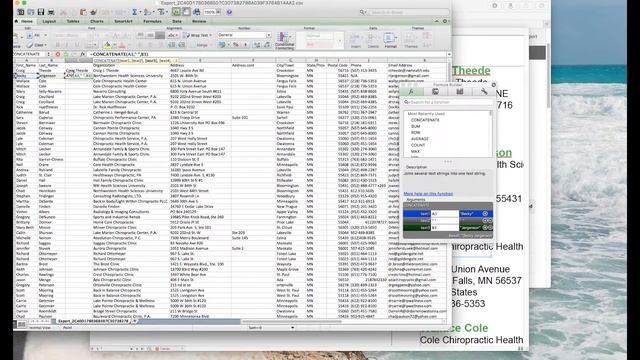Screen dimensions: 640x360
Task: Click the Merge button in Alignment group
Action: click(202, 45)
